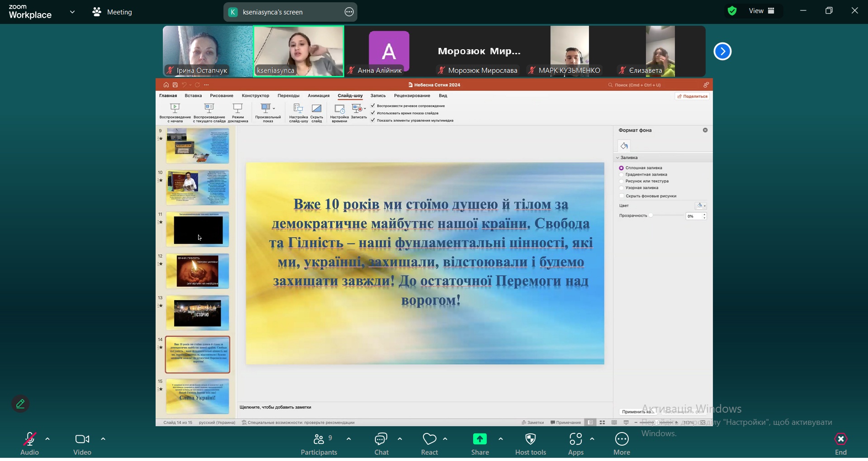This screenshot has width=868, height=461.
Task: Toggle Воспроизвести речевое сопровождение checkbox
Action: tap(373, 107)
